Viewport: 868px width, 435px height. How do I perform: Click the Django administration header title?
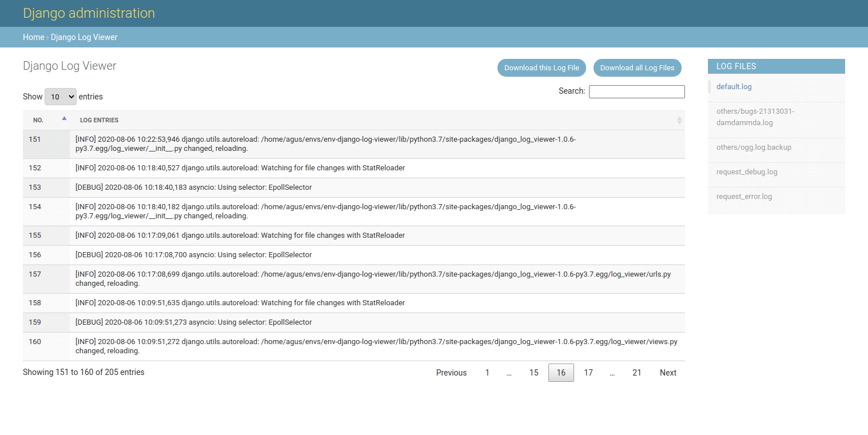coord(89,13)
